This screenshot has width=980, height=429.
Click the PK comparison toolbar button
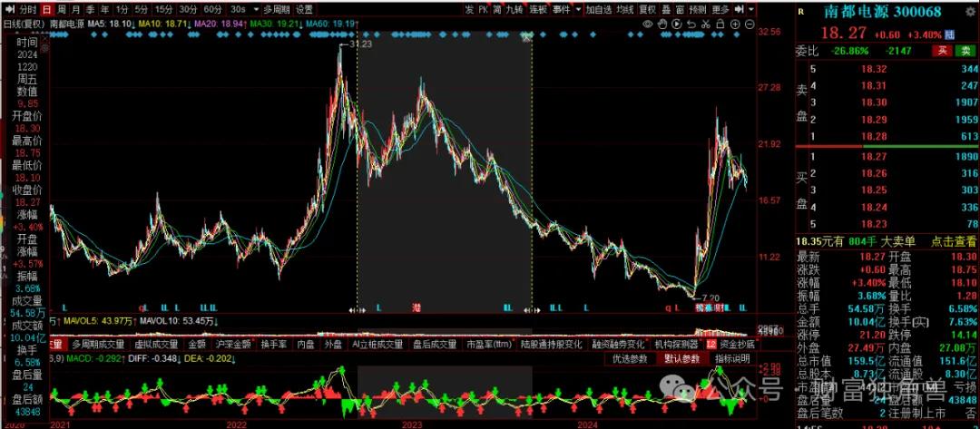[483, 9]
